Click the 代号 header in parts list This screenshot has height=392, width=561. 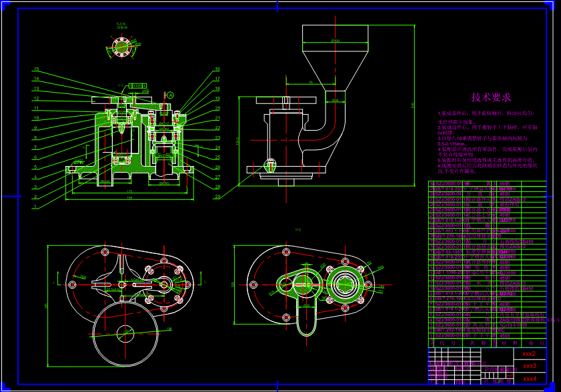(447, 343)
